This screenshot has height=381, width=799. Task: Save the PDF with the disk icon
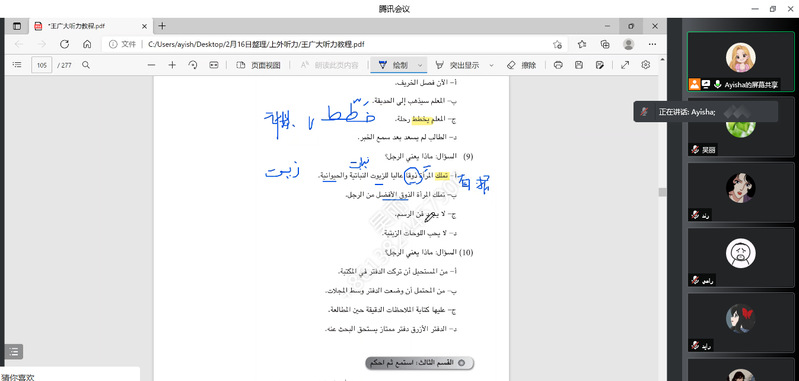[x=579, y=65]
